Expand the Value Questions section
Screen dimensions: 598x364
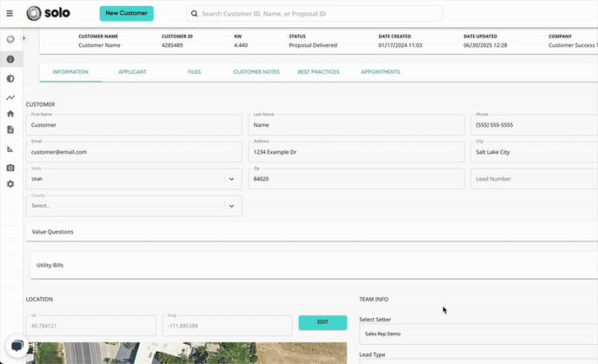click(x=311, y=232)
